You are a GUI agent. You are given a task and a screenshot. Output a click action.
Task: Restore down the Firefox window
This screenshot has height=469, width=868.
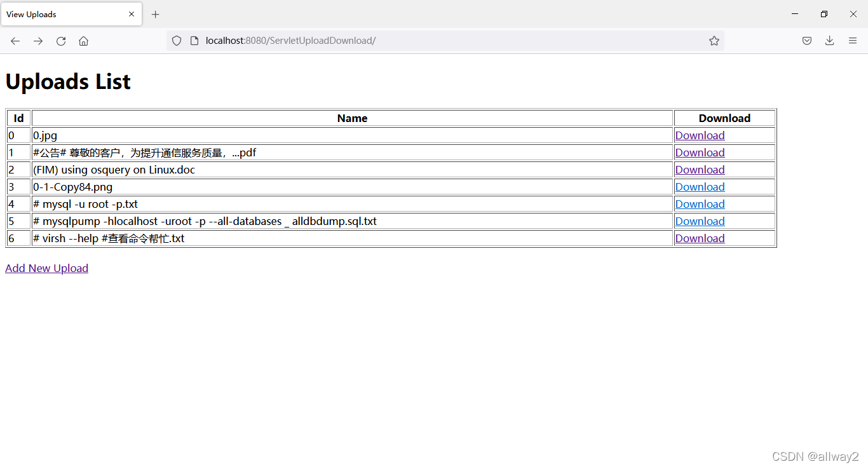(824, 14)
